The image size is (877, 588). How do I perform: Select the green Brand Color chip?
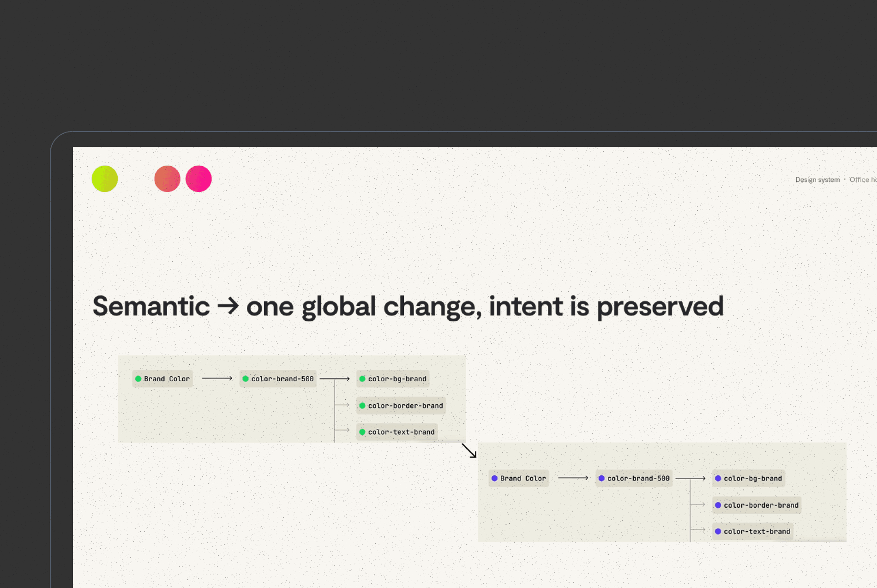click(162, 379)
